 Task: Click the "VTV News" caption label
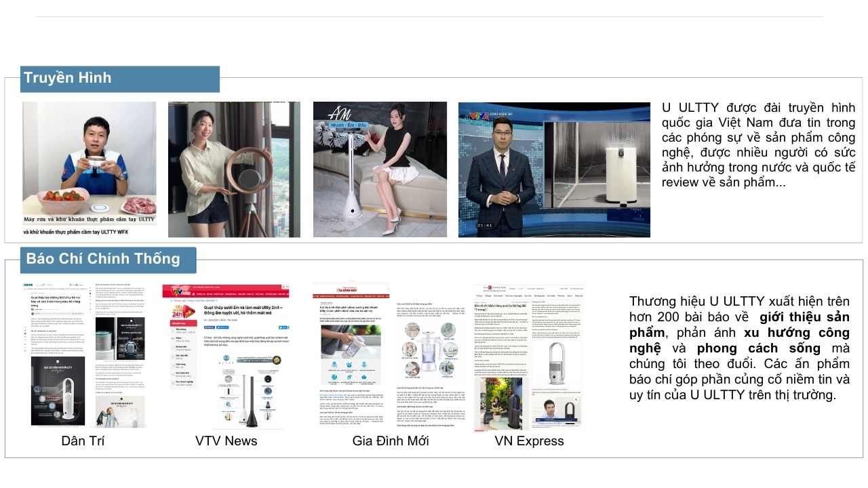pos(226,441)
